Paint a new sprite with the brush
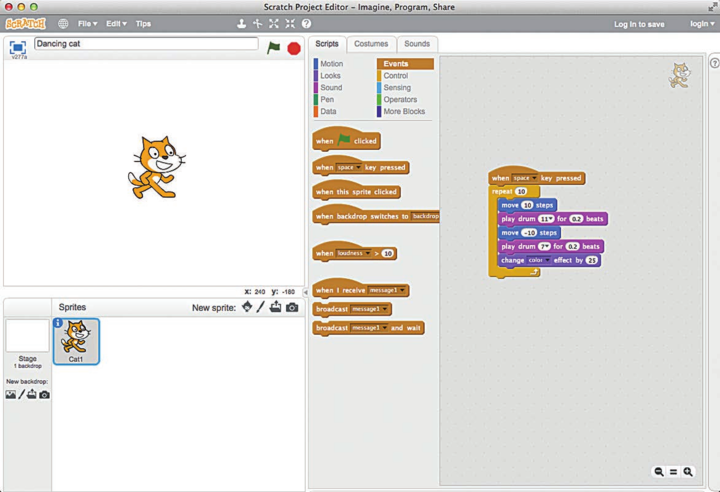Image resolution: width=720 pixels, height=492 pixels. [x=261, y=308]
